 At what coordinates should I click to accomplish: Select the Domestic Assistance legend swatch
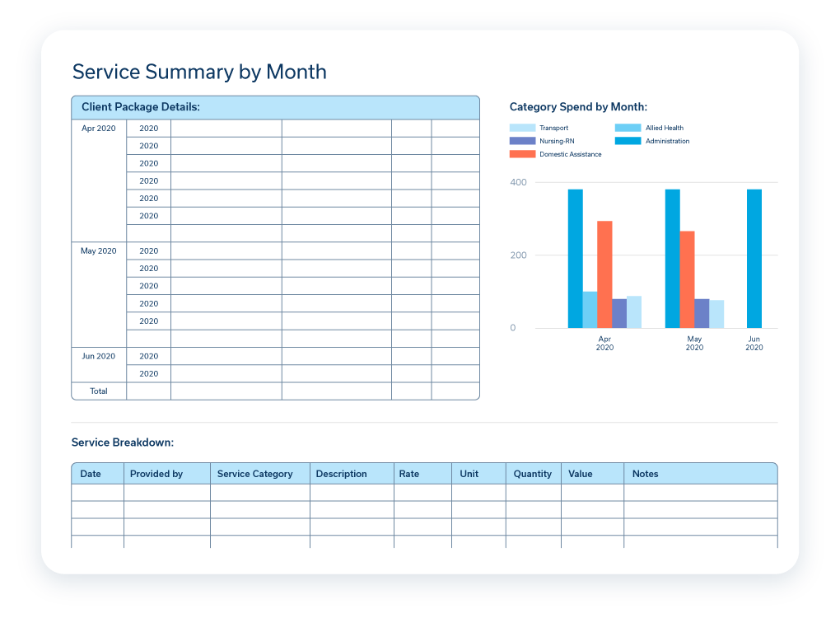click(x=522, y=154)
